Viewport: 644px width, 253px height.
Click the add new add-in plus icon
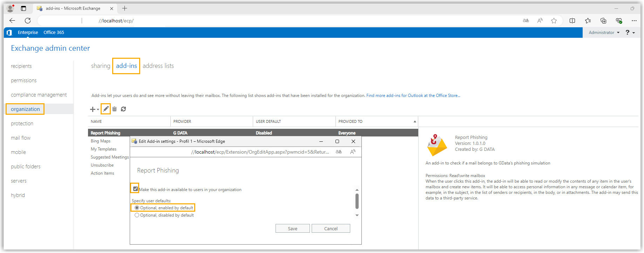tap(93, 110)
